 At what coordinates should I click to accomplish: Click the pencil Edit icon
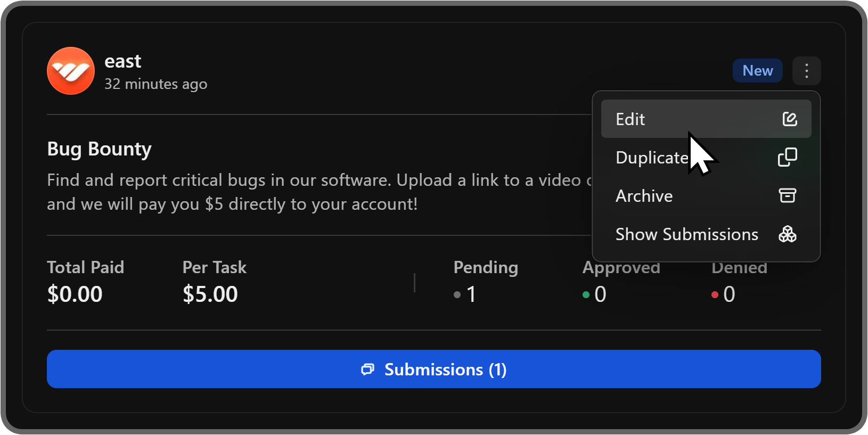[789, 119]
